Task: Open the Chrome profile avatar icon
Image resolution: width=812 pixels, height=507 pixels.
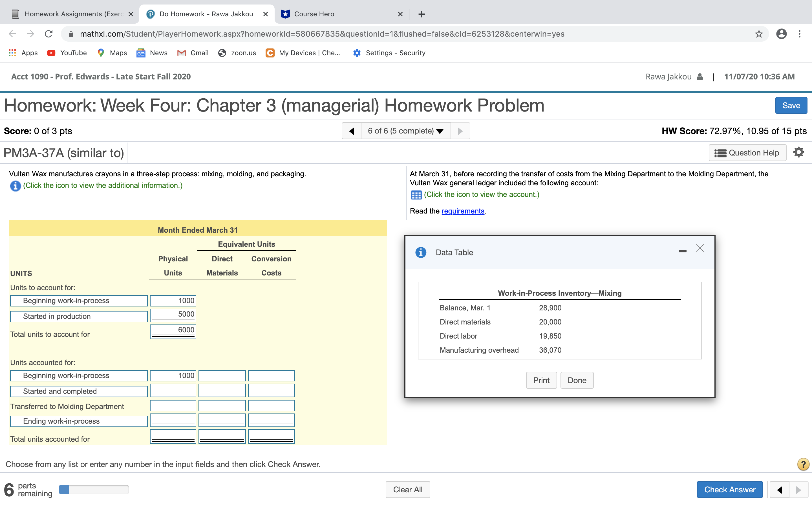Action: [x=781, y=34]
